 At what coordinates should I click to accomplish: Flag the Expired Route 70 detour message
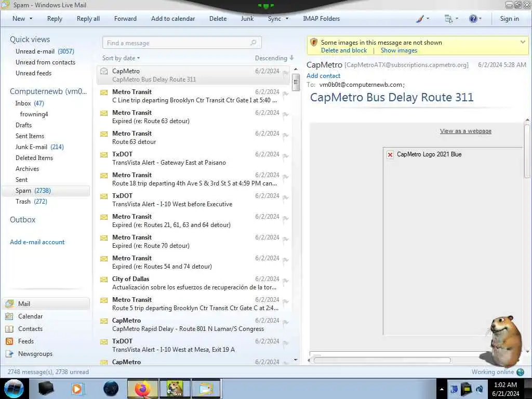(x=286, y=240)
